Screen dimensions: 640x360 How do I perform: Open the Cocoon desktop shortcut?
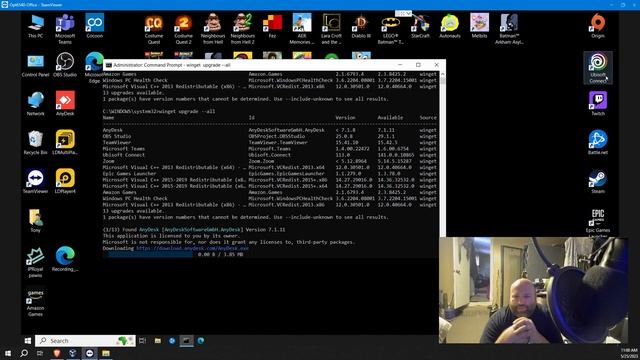point(95,26)
